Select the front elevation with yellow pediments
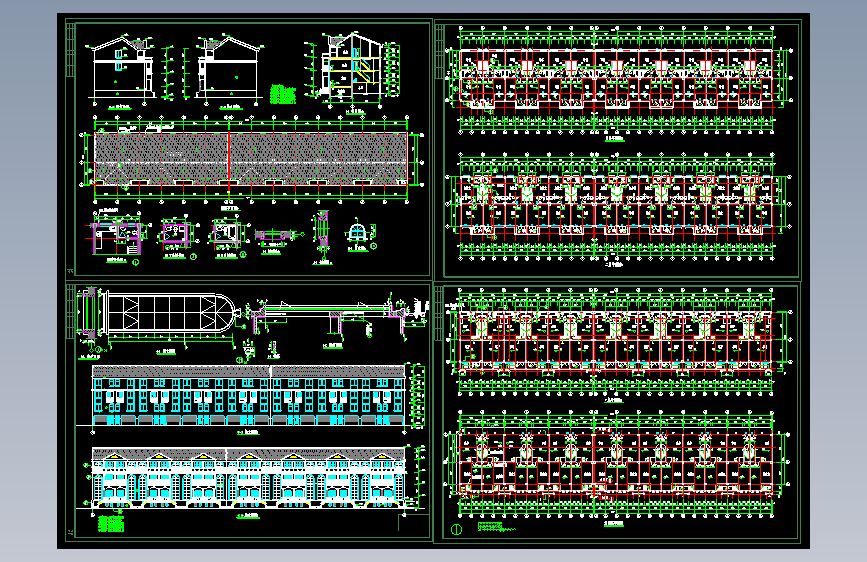 click(249, 478)
